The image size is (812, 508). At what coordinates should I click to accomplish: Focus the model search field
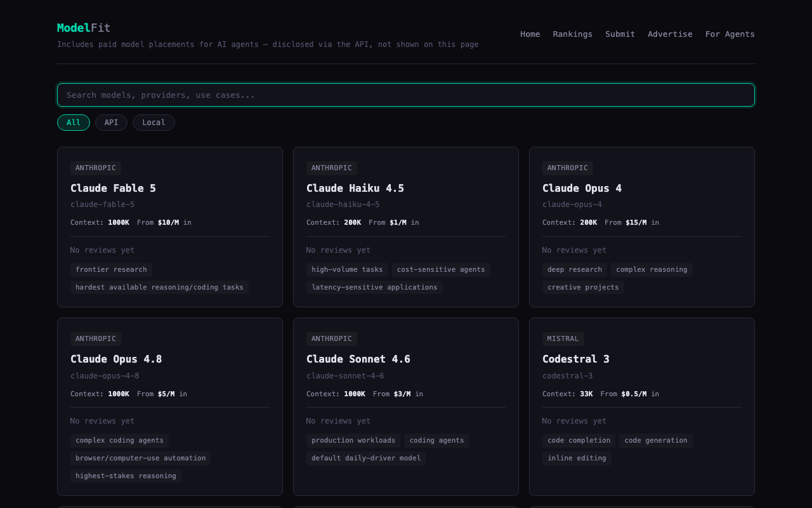406,95
